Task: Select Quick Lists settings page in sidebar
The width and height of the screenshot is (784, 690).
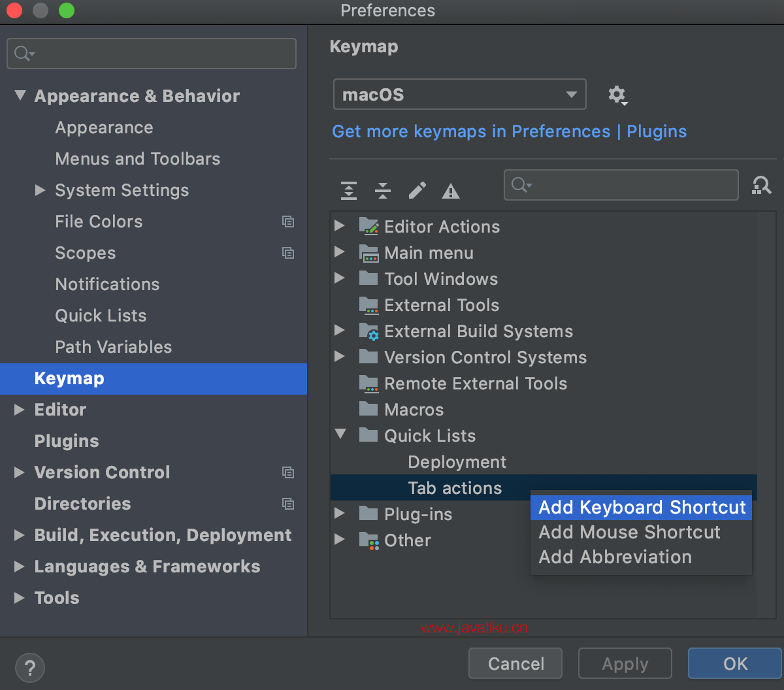Action: click(x=101, y=316)
